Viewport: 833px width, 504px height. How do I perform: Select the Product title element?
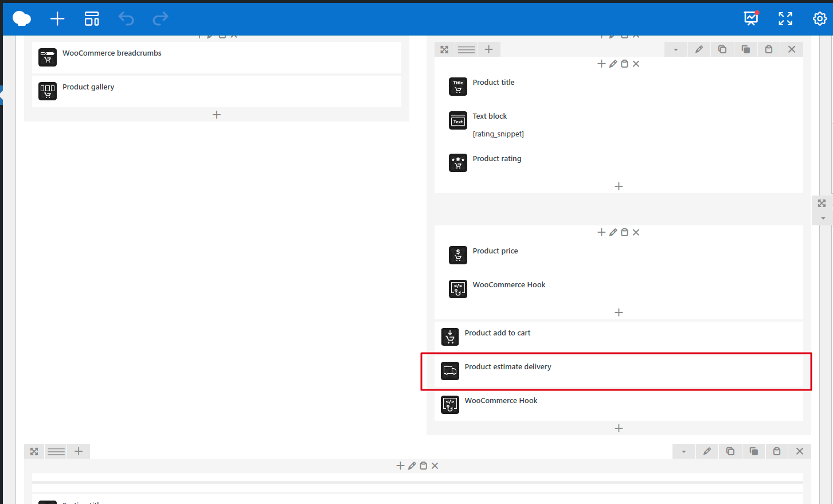click(x=619, y=87)
